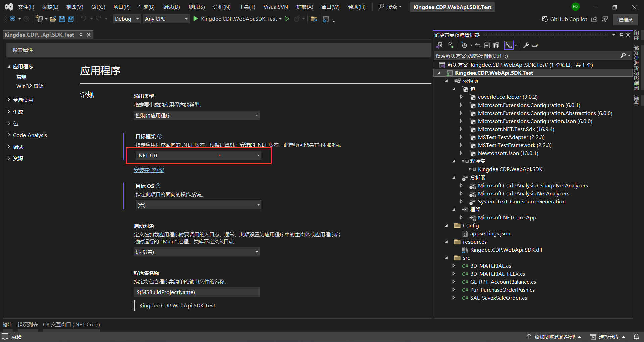Click the help icon next to 目标 OS
This screenshot has width=644, height=342.
coord(158,186)
